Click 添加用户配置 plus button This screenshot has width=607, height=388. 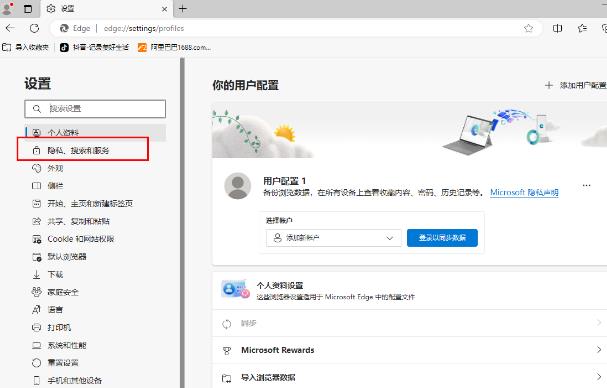(x=575, y=85)
